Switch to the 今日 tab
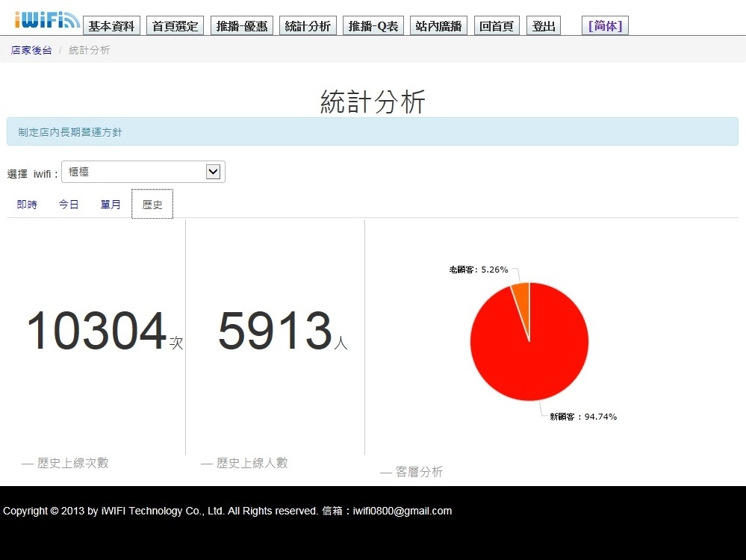The image size is (746, 560). pyautogui.click(x=69, y=204)
